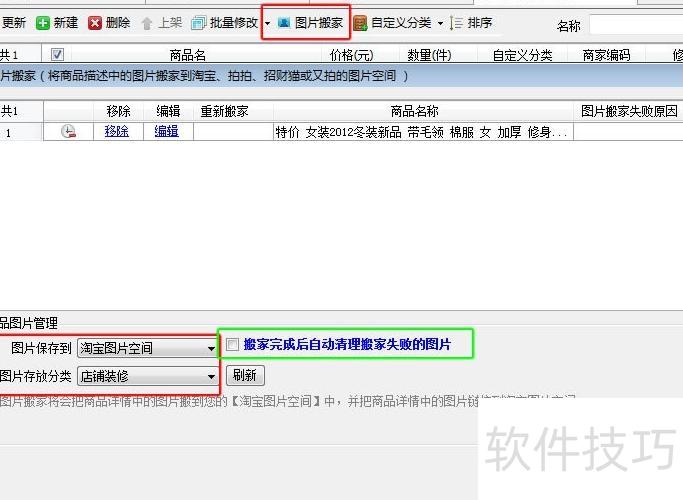The image size is (683, 500).
Task: Click the 编辑 link in row 1
Action: tap(167, 131)
